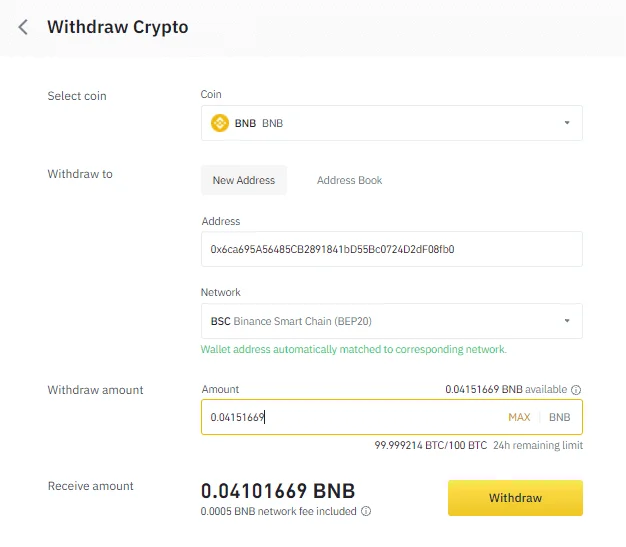Click the wallet address matched network message
This screenshot has height=547, width=626.
[353, 349]
